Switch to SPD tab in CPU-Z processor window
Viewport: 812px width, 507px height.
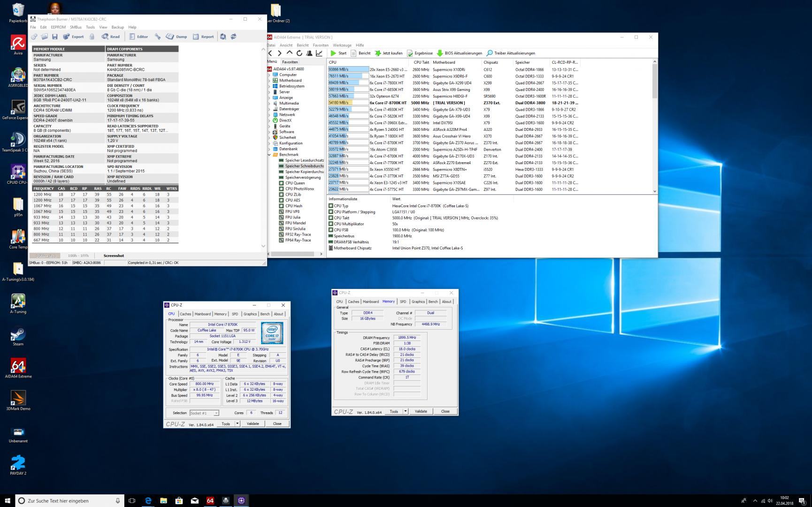tap(235, 314)
